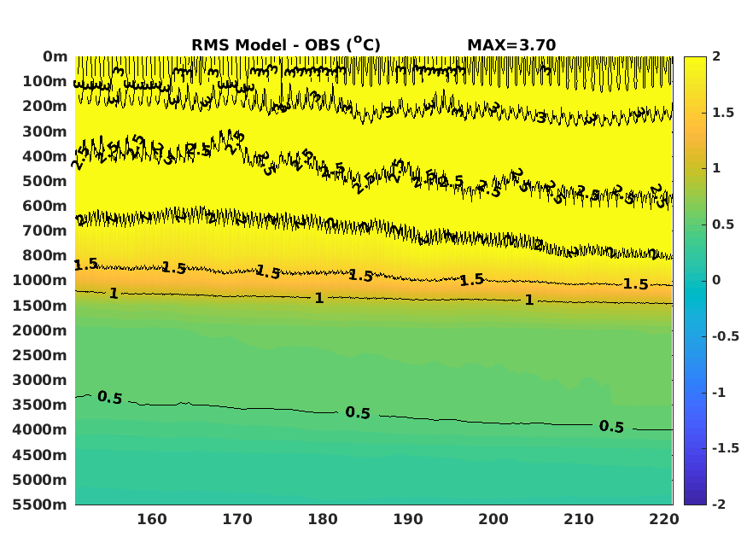Image resolution: width=747 pixels, height=560 pixels.
Task: Click the colorbar '-0.5' tick label
Action: 726,336
